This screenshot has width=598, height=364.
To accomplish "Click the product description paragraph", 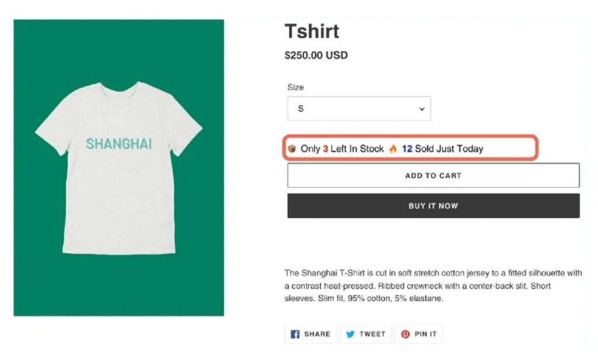I will 432,286.
